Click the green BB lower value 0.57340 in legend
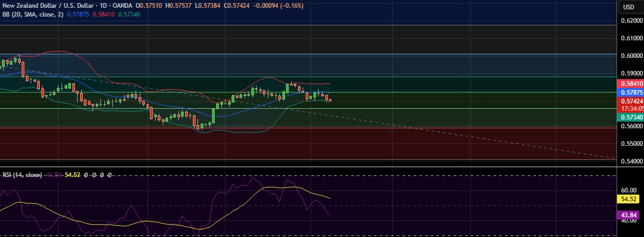This screenshot has height=237, width=644. tap(129, 14)
